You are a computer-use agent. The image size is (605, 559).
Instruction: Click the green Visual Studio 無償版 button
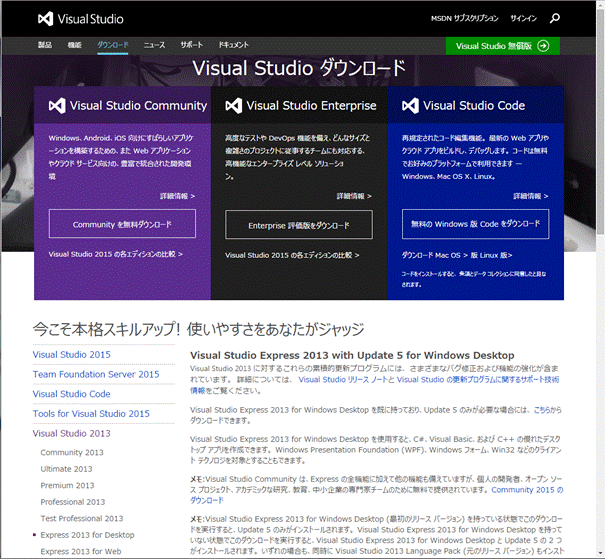503,46
